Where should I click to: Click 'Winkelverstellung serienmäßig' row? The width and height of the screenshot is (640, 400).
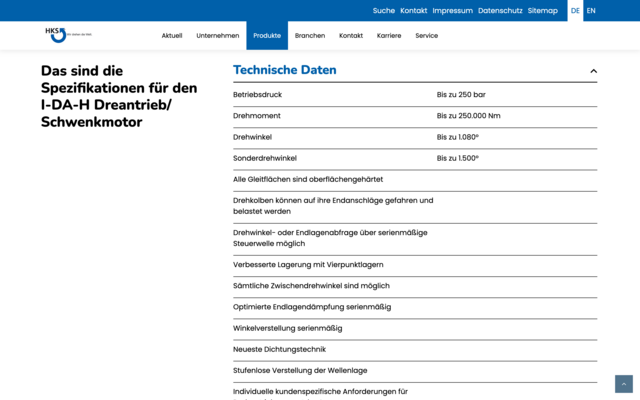pos(415,328)
